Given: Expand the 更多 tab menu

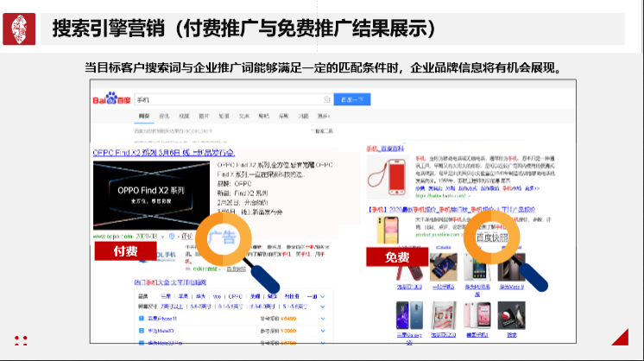Looking at the screenshot, I should pos(324,117).
